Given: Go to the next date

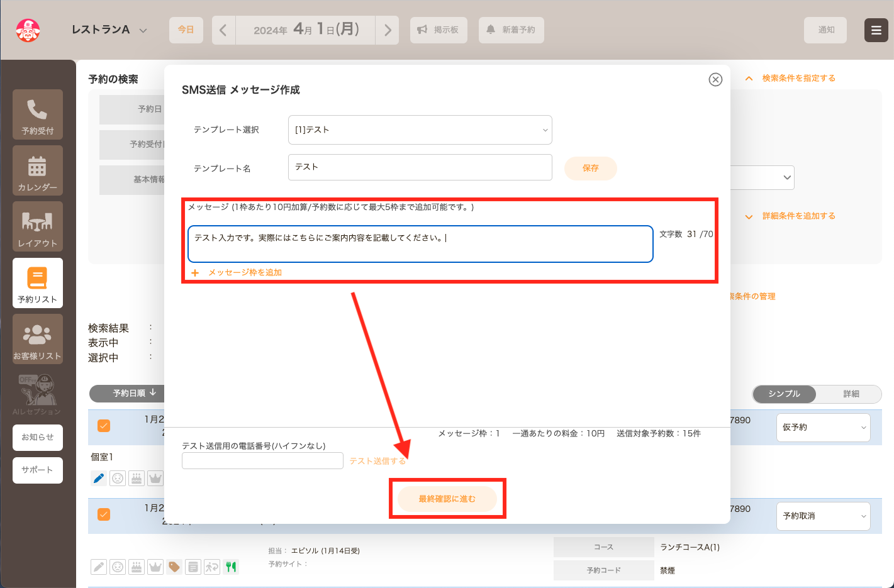Looking at the screenshot, I should [387, 30].
